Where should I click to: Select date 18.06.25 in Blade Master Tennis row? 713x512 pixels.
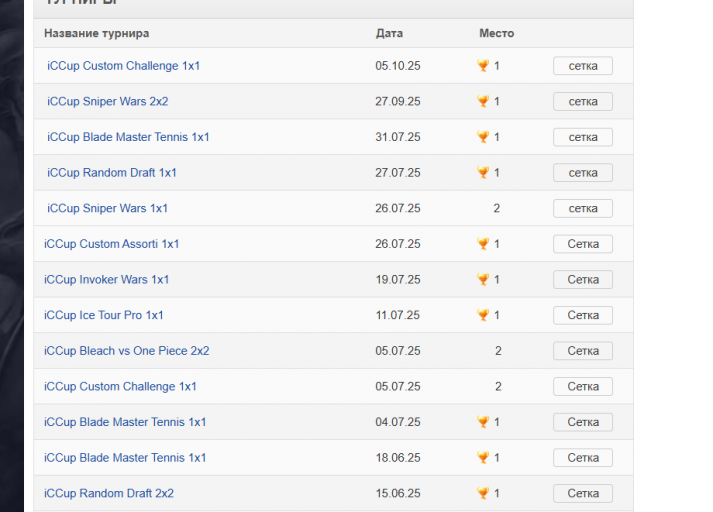pos(398,458)
